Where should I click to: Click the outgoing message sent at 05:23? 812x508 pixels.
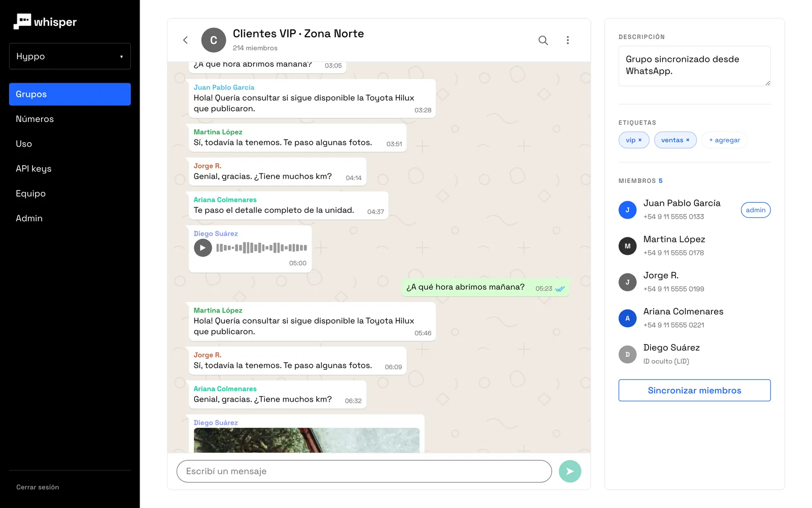tap(485, 288)
